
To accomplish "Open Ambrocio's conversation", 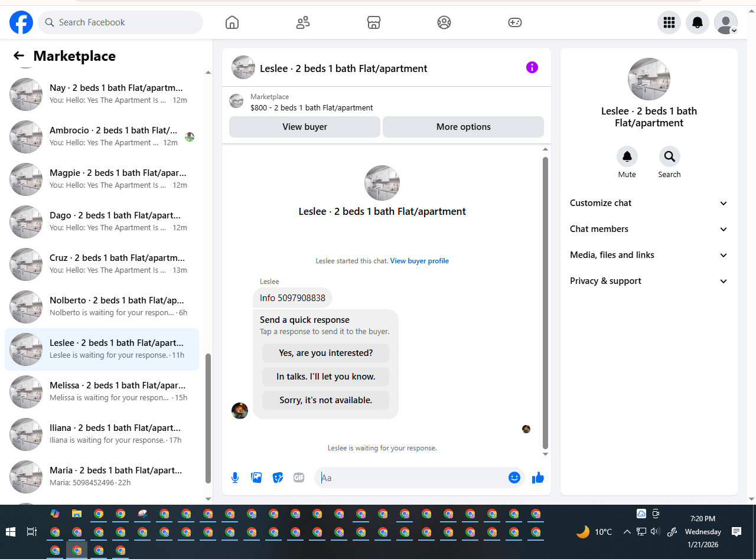I will [x=102, y=137].
